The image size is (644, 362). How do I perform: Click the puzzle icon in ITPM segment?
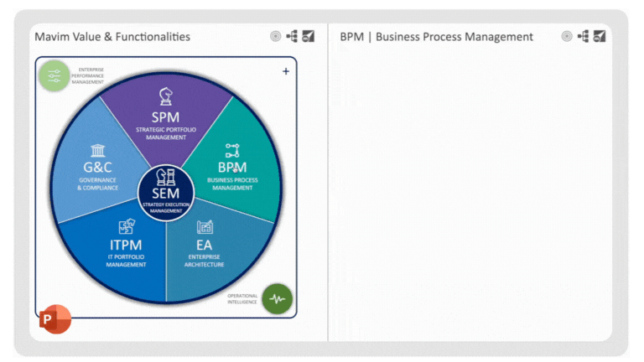pyautogui.click(x=127, y=227)
